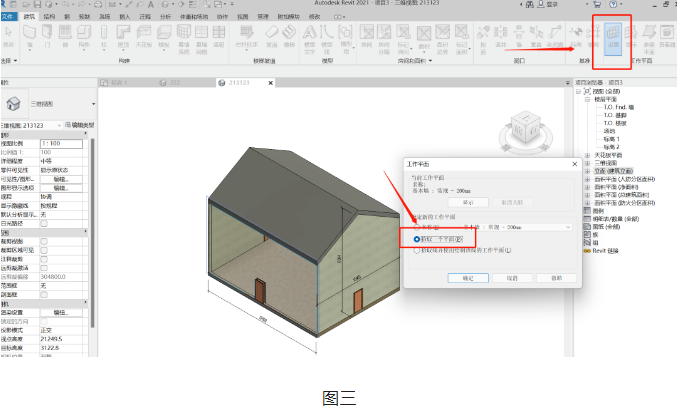The width and height of the screenshot is (677, 419).
Task: Toggle the Section Box (剖面框) checkbox
Action: (x=44, y=295)
